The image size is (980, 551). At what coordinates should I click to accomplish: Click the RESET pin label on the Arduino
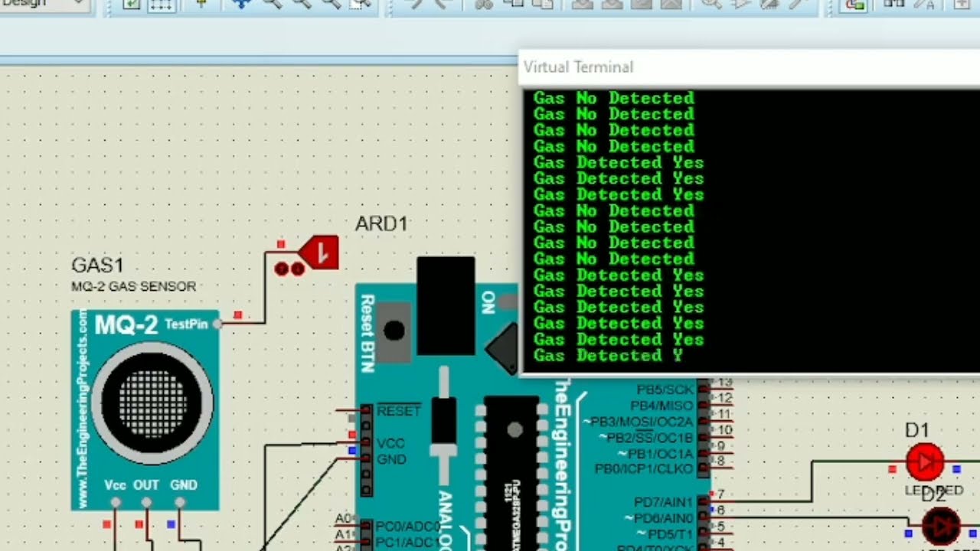tap(399, 411)
